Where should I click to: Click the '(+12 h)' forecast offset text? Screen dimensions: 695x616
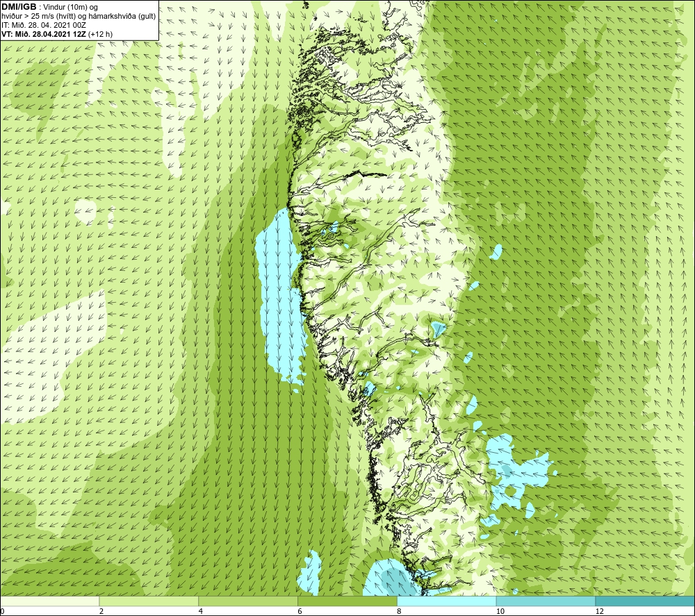pos(101,34)
